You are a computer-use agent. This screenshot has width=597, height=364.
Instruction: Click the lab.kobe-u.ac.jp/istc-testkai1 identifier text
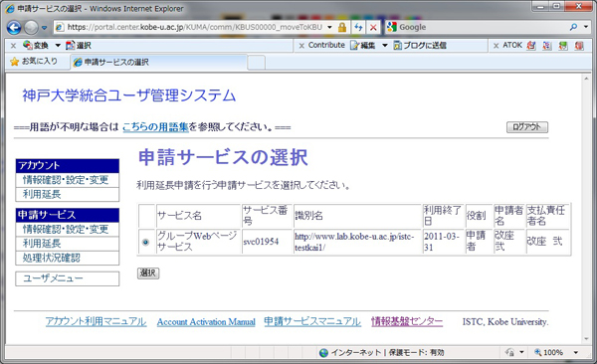[x=353, y=242]
